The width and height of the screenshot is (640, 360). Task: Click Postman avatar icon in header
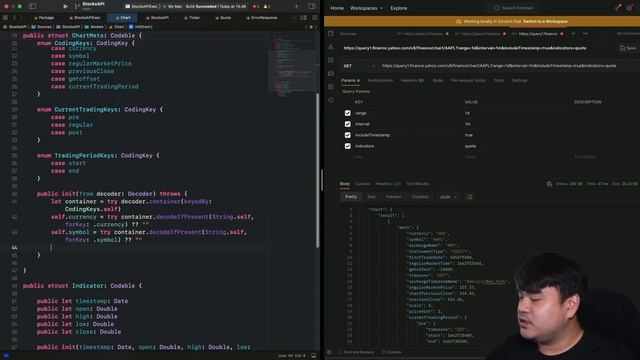click(x=630, y=8)
